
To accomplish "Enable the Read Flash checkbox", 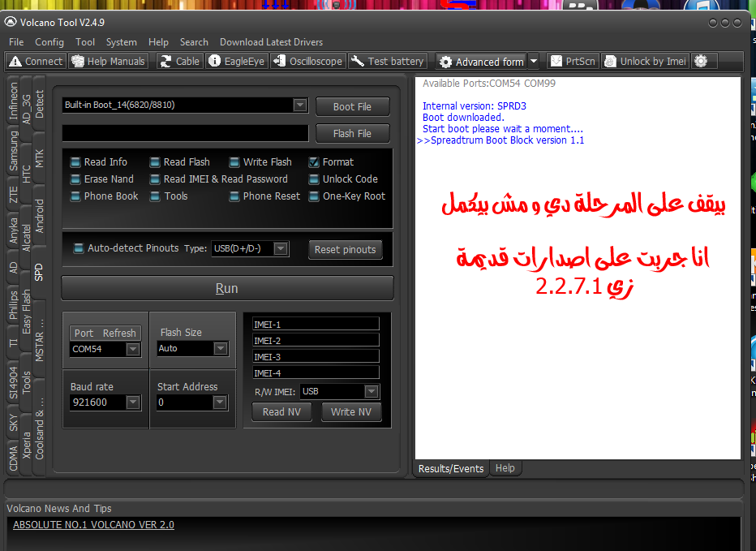I will click(155, 162).
